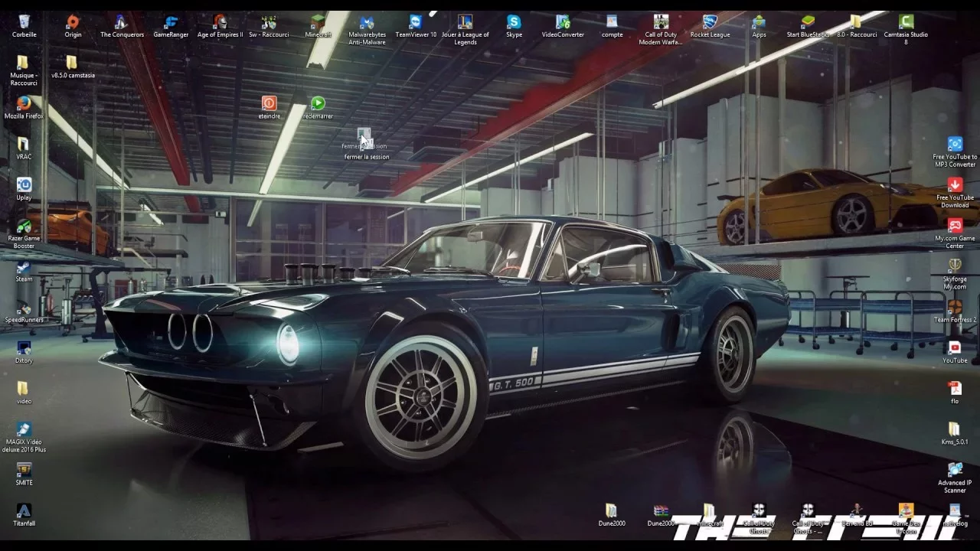Open the GameRanger shortcut
The width and height of the screenshot is (980, 551).
pyautogui.click(x=171, y=22)
